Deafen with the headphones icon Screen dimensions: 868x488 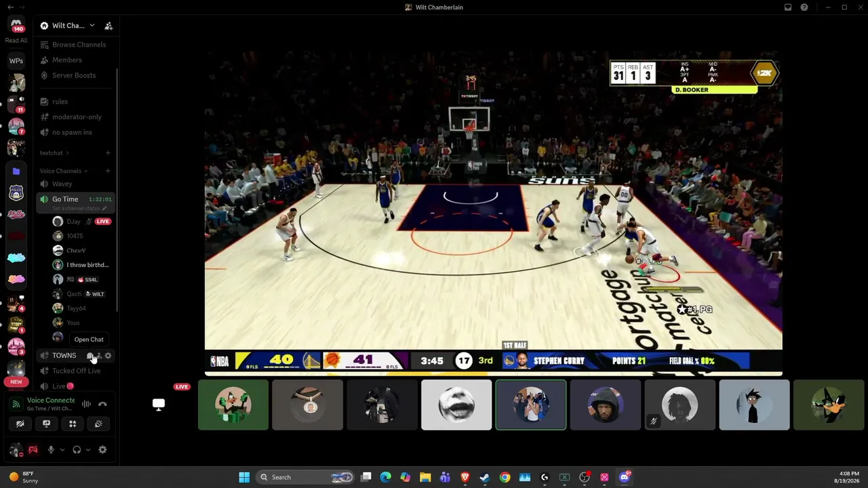point(77,450)
